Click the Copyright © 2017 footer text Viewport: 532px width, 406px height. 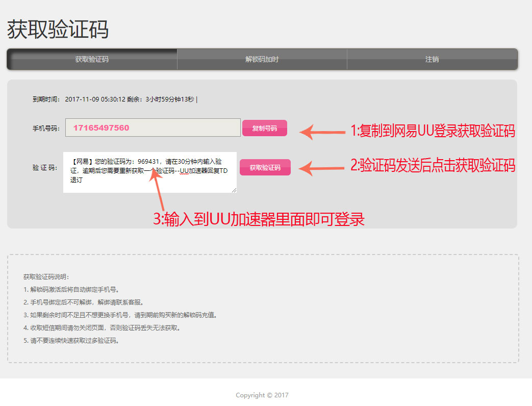click(261, 395)
